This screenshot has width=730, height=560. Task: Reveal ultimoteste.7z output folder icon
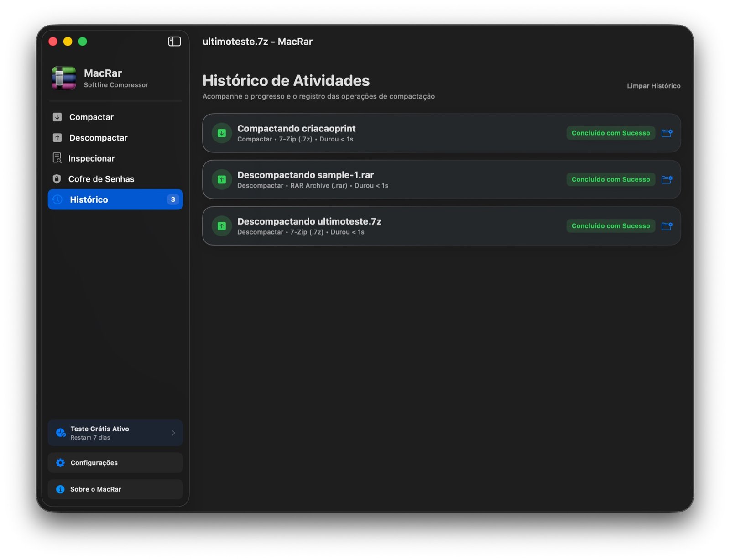point(667,226)
